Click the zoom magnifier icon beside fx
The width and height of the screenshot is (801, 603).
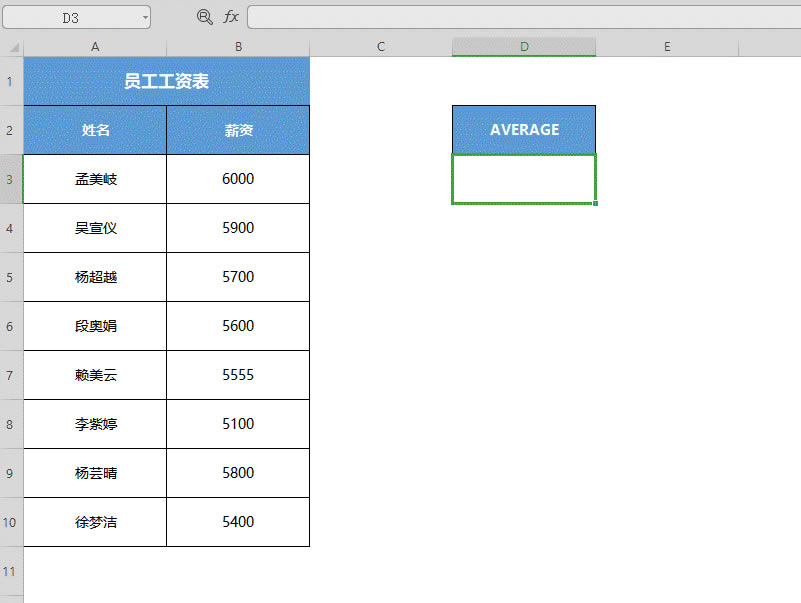pyautogui.click(x=204, y=17)
